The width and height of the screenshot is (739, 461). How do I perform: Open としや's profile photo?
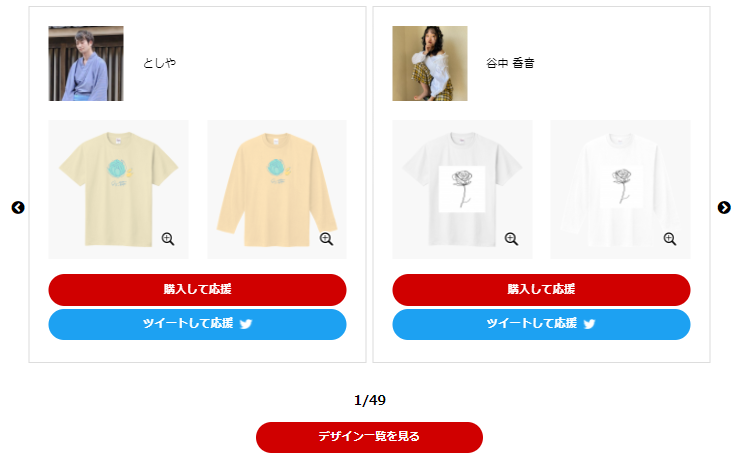click(86, 63)
